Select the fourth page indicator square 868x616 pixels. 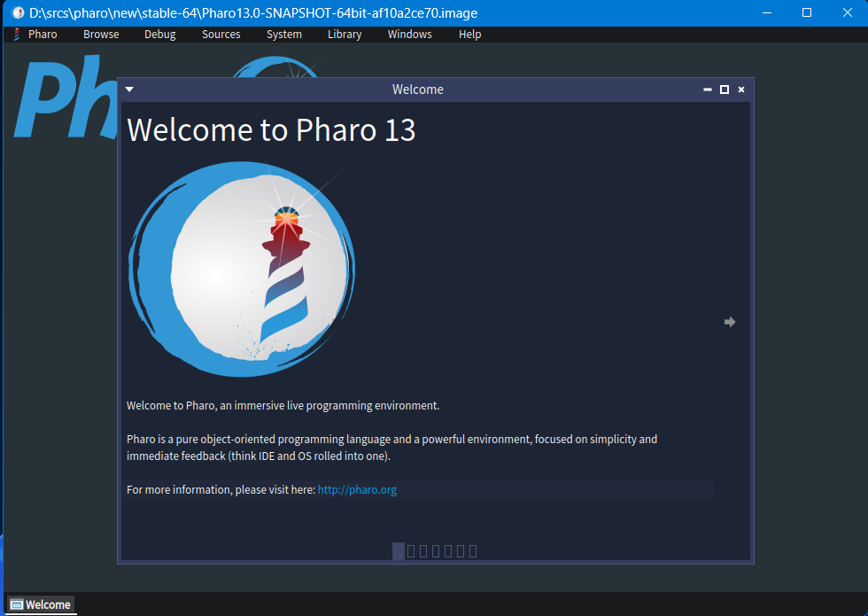pos(435,550)
